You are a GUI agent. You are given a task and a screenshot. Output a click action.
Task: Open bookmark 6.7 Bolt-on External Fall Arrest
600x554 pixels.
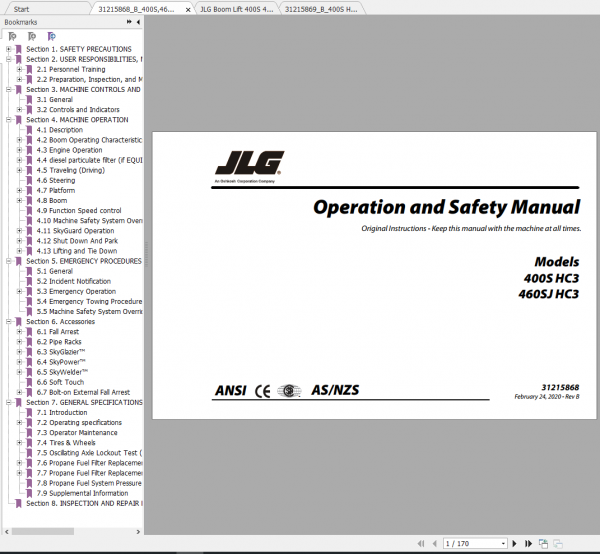[x=83, y=393]
